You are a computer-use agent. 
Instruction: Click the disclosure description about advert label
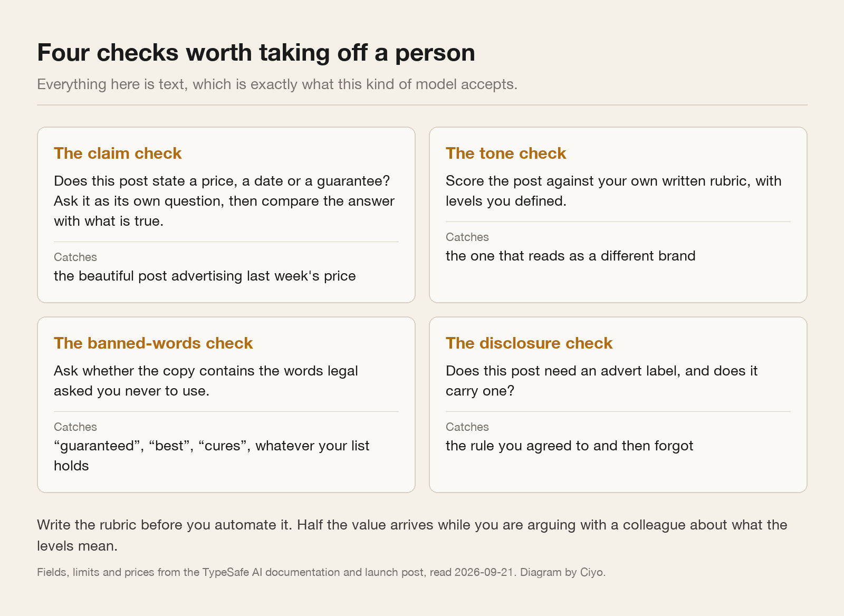click(x=601, y=381)
